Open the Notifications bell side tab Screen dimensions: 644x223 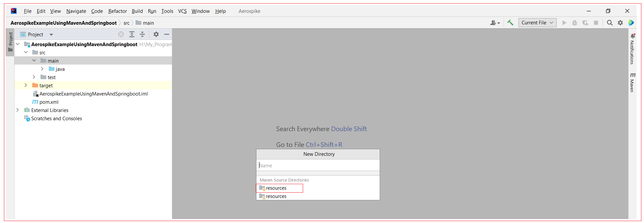(x=632, y=49)
